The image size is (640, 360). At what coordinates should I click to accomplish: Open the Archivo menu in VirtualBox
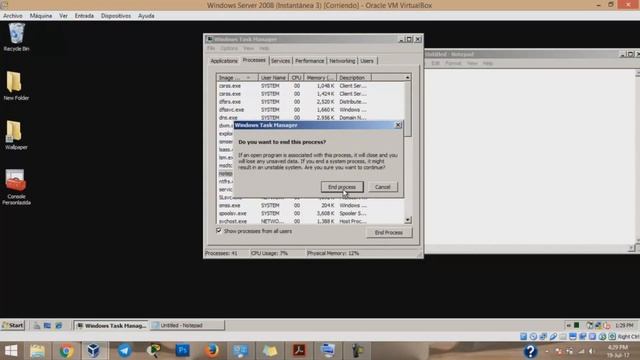point(13,16)
